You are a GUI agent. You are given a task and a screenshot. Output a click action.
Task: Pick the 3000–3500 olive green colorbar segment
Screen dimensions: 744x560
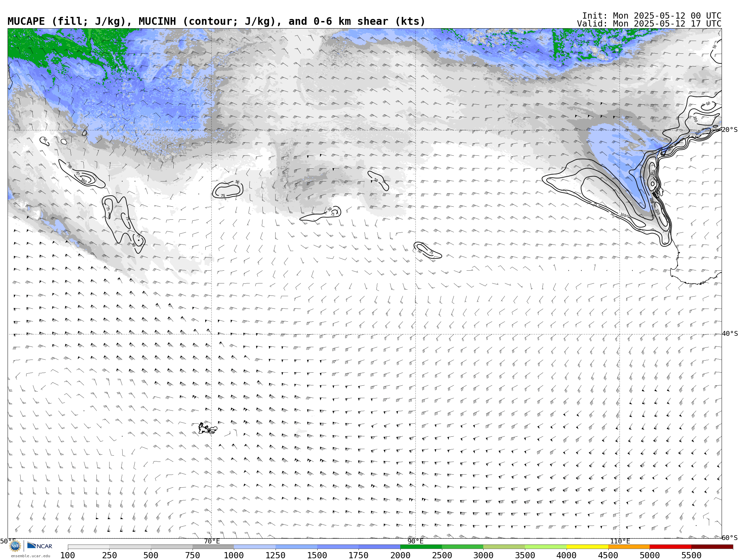504,547
